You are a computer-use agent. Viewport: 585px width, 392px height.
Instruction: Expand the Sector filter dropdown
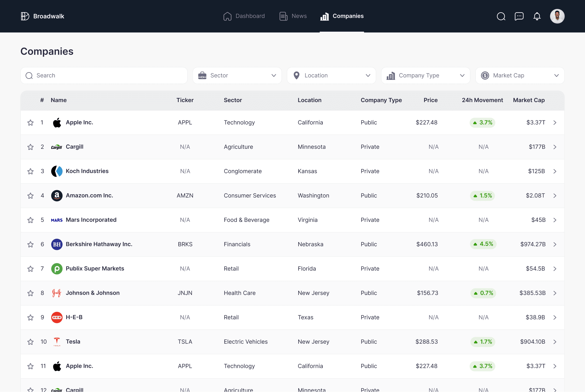pyautogui.click(x=237, y=75)
